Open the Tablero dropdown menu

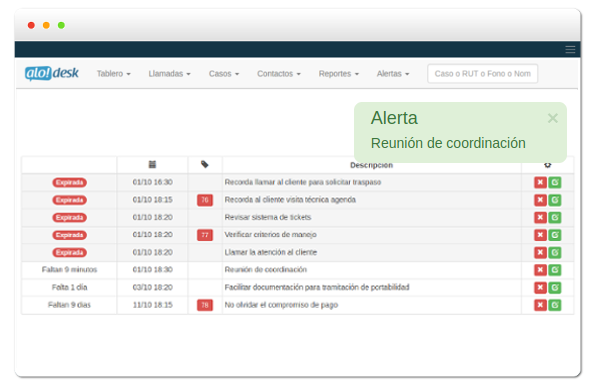114,73
